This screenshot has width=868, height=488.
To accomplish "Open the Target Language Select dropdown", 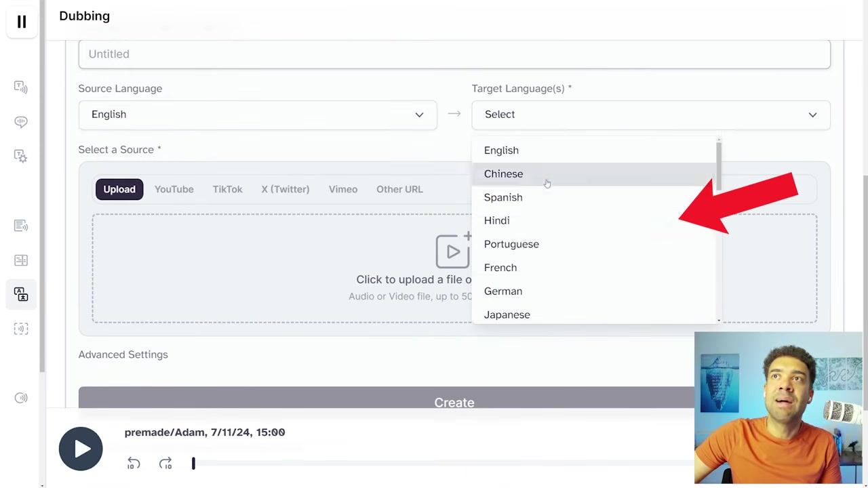I will [x=651, y=115].
